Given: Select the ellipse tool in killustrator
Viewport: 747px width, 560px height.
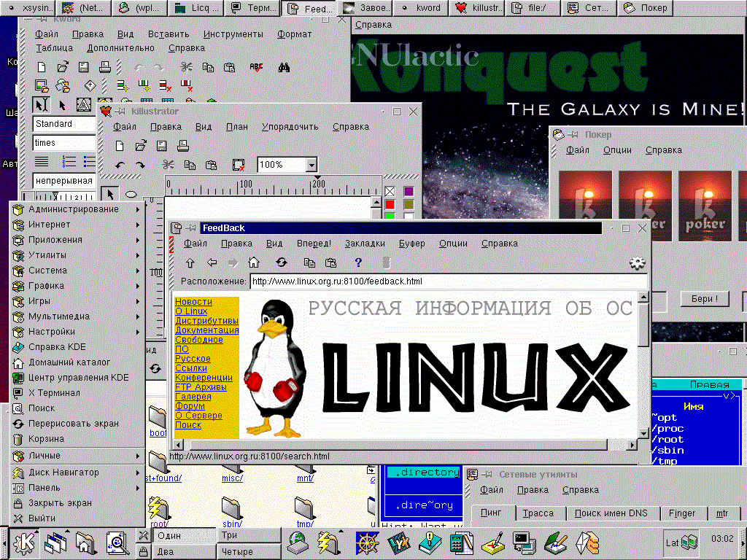Looking at the screenshot, I should click(x=131, y=194).
